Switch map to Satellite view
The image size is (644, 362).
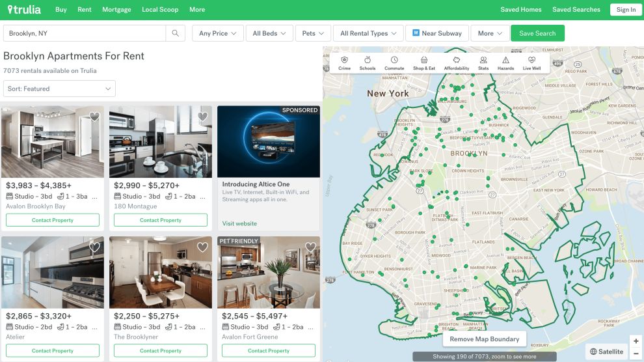tap(607, 352)
